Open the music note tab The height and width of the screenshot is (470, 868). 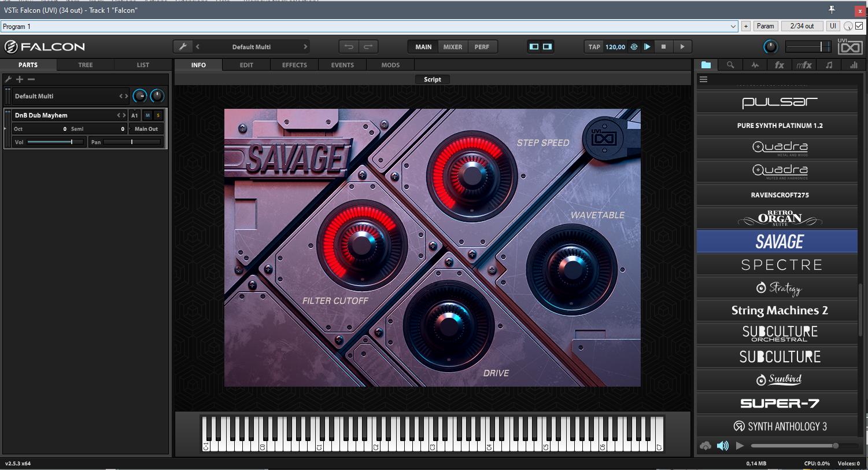[829, 65]
